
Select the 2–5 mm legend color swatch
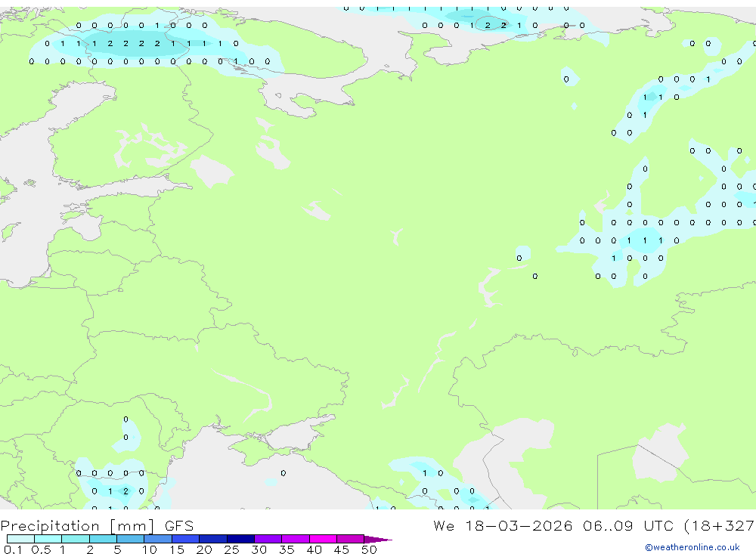click(103, 539)
